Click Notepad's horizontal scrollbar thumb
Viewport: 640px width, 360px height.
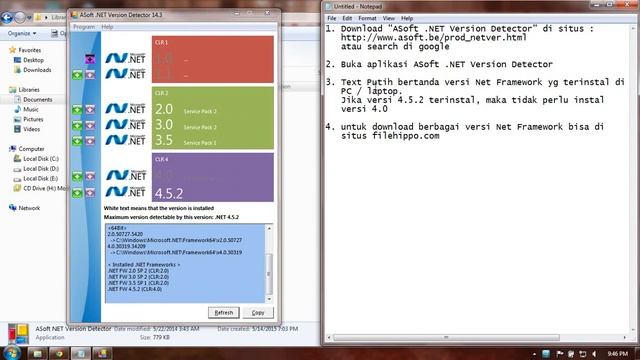pos(446,338)
